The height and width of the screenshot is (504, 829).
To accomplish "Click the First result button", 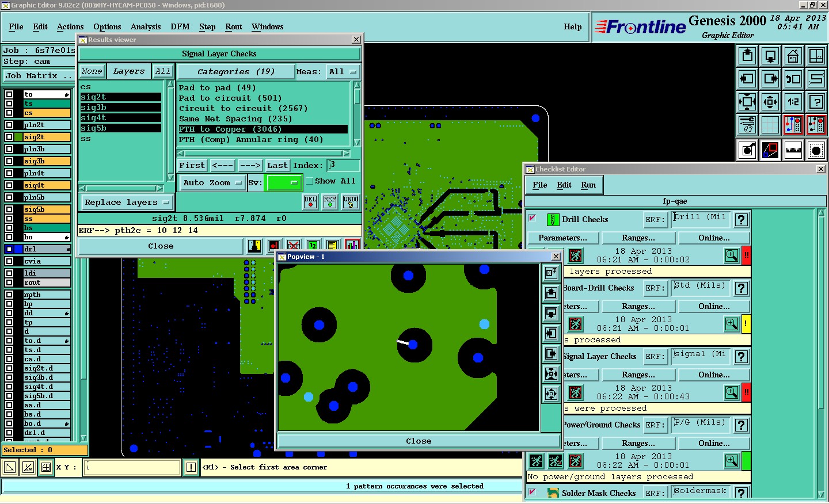I will tap(192, 165).
